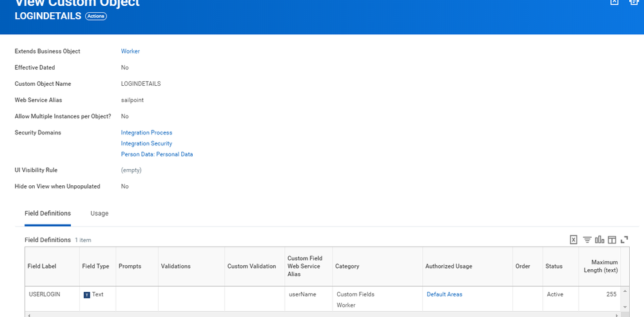
Task: Open the Actions menu beside LOGINDETAILS
Action: pos(96,16)
